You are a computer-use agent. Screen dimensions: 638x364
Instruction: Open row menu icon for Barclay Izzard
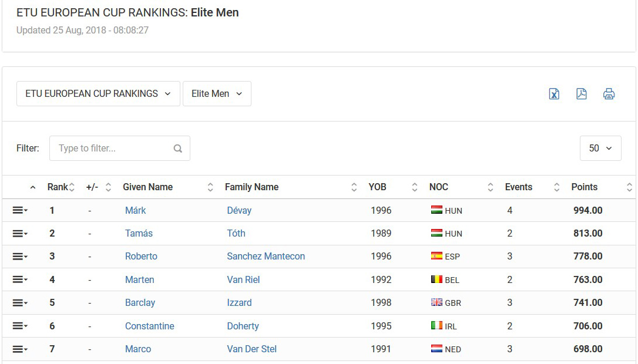coord(19,302)
